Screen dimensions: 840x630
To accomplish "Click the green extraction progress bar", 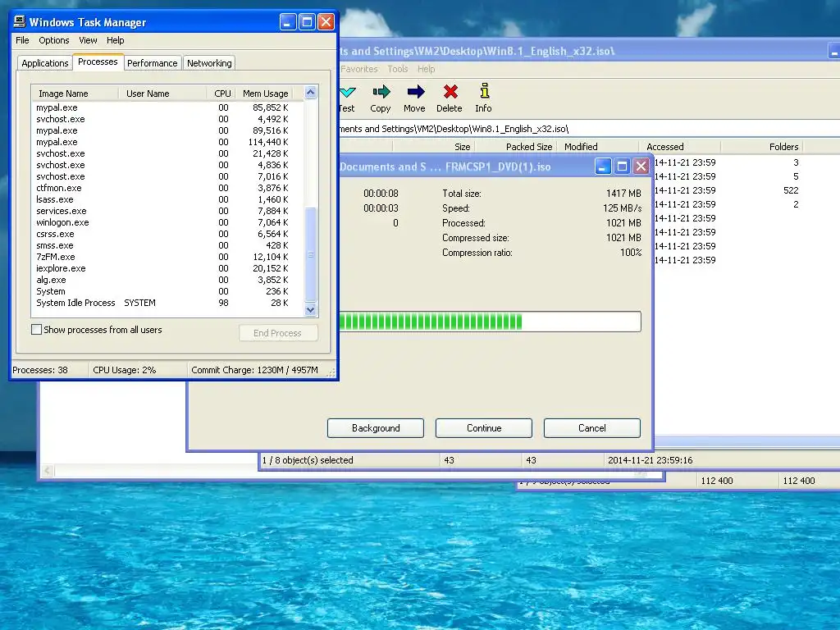I will [490, 322].
